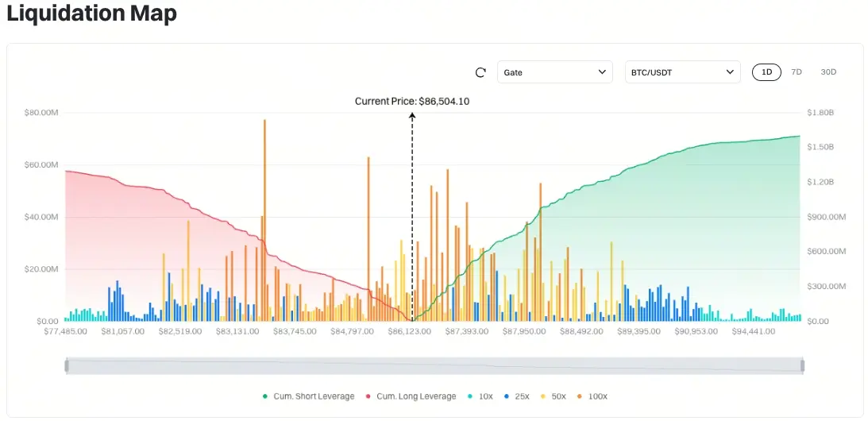
Task: Click the Current Price: $86,504.10 label
Action: (412, 102)
